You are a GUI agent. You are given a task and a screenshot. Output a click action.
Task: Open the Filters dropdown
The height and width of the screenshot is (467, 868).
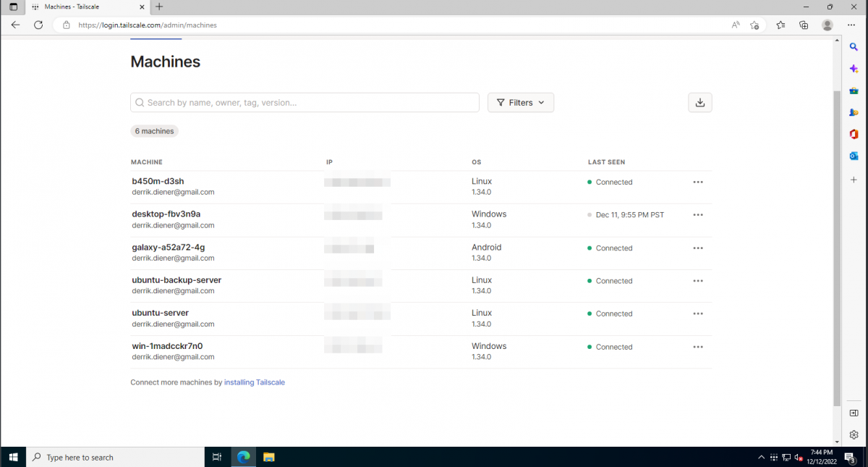[520, 102]
